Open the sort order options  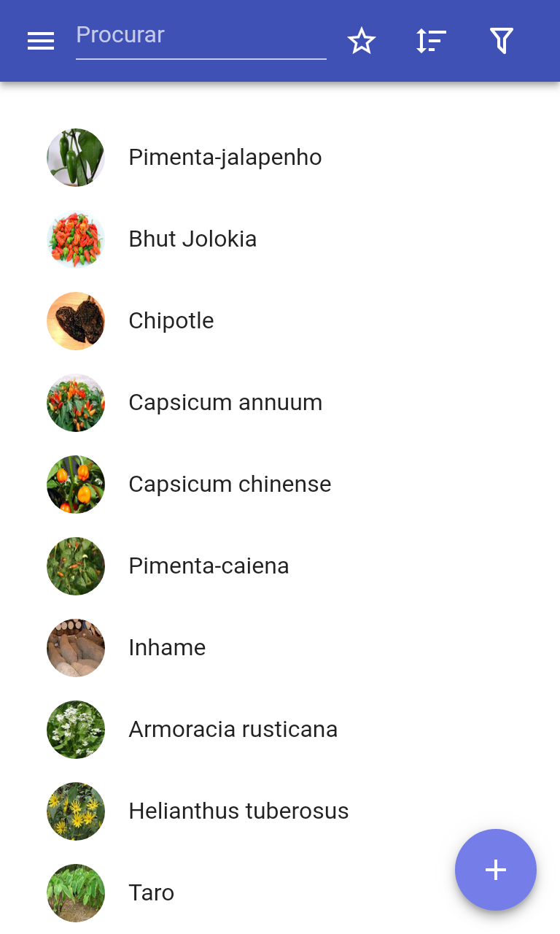pyautogui.click(x=431, y=41)
